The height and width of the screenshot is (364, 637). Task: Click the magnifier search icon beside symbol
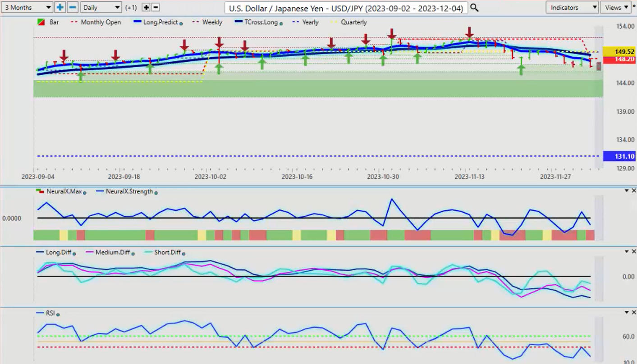tap(474, 8)
